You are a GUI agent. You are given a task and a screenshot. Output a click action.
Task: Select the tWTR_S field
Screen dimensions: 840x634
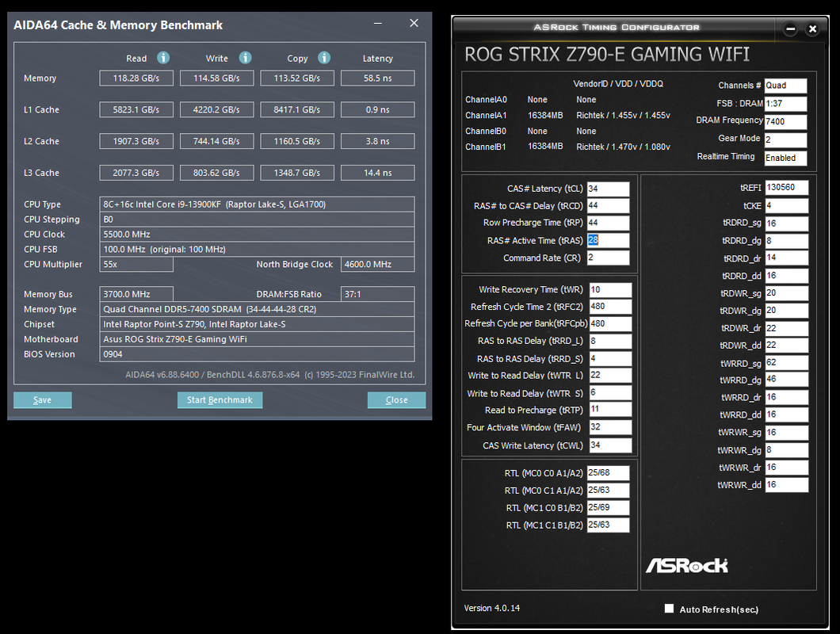pyautogui.click(x=611, y=393)
